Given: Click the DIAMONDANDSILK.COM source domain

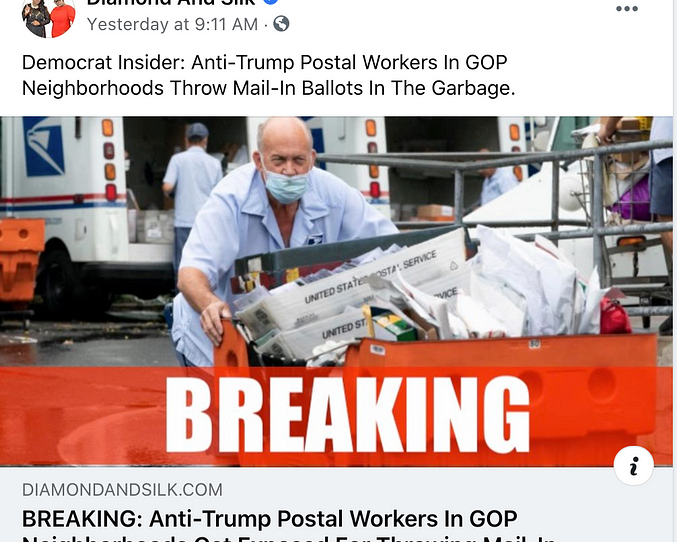Looking at the screenshot, I should tap(122, 490).
